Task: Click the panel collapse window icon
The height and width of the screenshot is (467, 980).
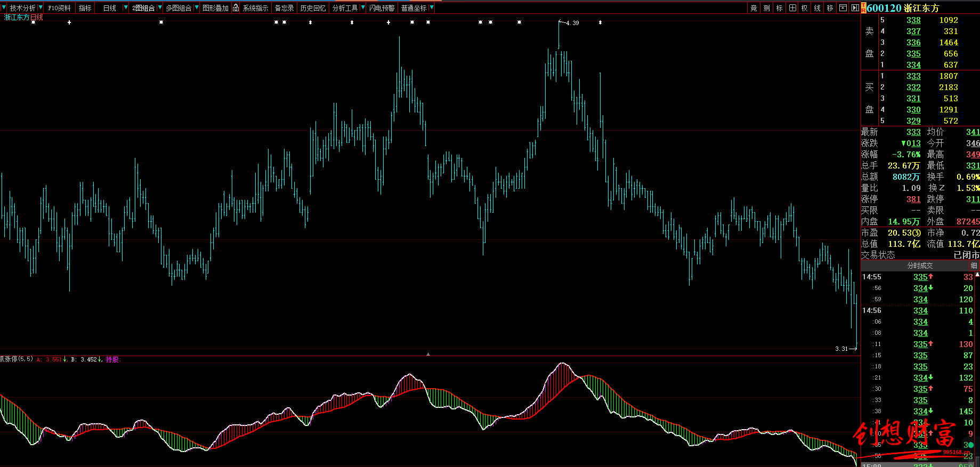Action: pos(843,8)
